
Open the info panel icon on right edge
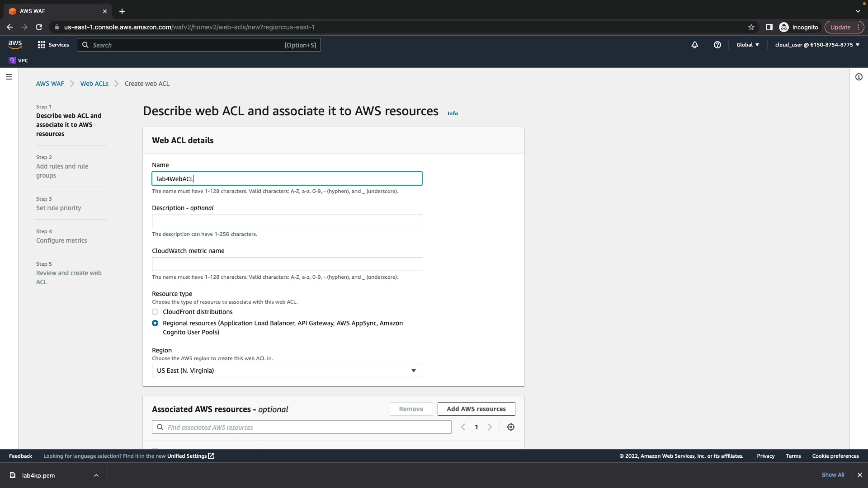click(859, 77)
